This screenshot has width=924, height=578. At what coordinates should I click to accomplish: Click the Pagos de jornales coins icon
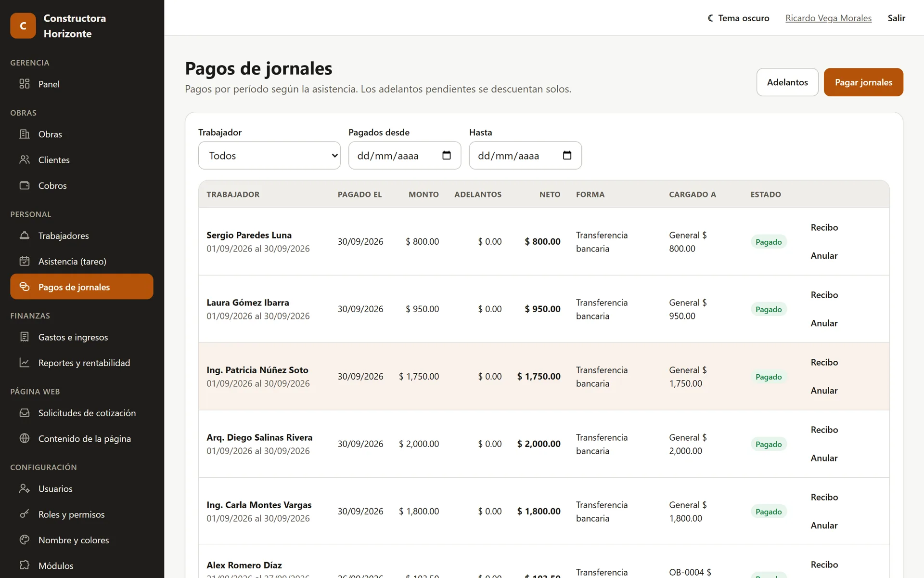(x=25, y=287)
